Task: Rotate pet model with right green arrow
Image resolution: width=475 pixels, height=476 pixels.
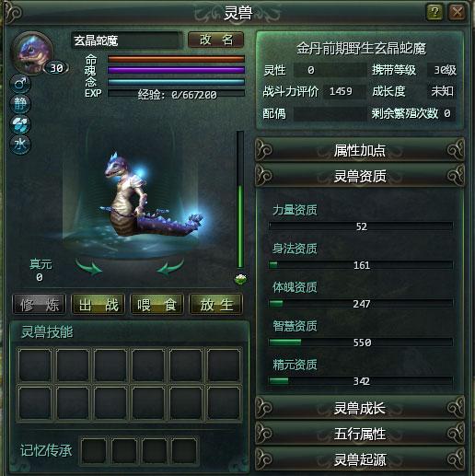Action: (170, 267)
